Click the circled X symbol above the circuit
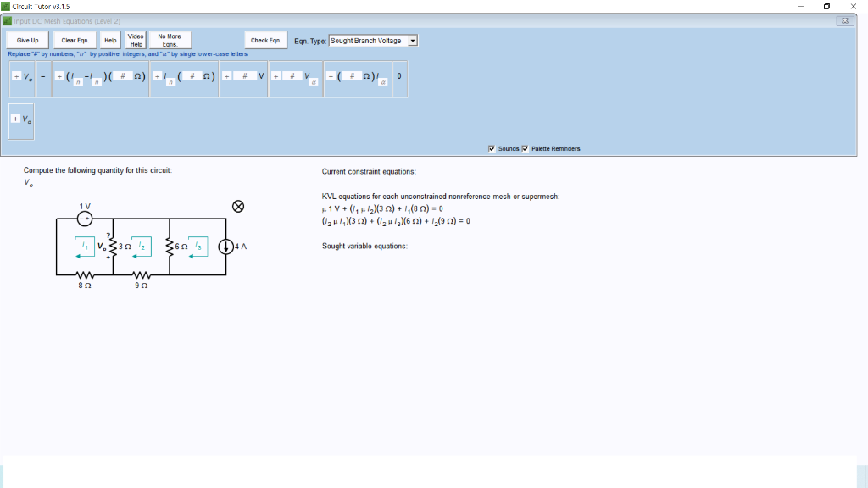868x488 pixels. pos(238,206)
